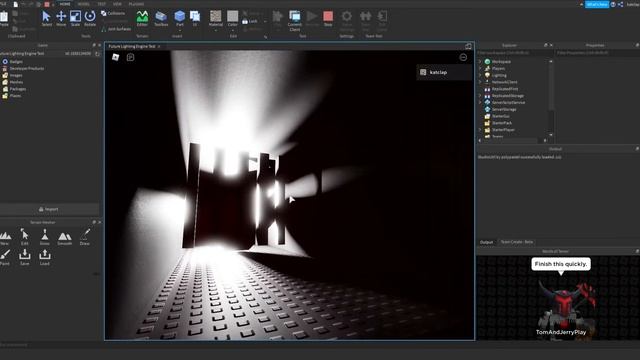This screenshot has width=640, height=360.
Task: Select the Terrain Draw tool
Action: (84, 237)
